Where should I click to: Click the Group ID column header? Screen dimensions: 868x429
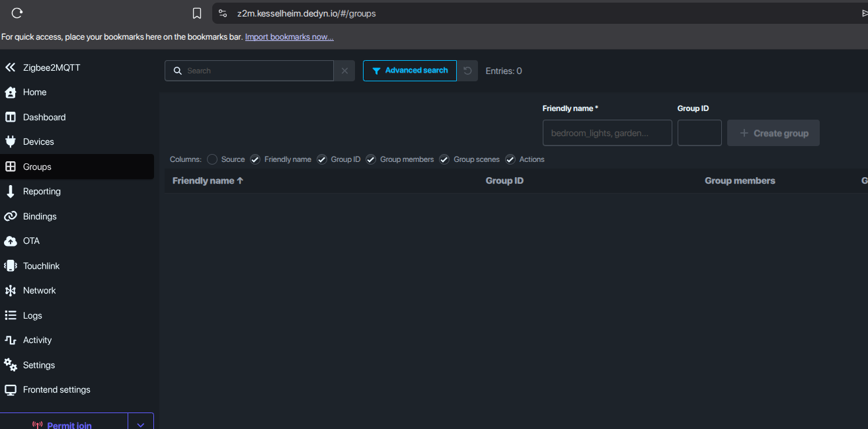[504, 180]
